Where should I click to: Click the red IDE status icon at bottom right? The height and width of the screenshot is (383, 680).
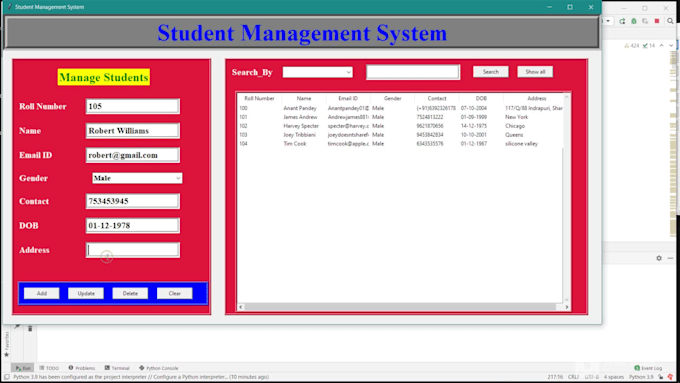[670, 377]
